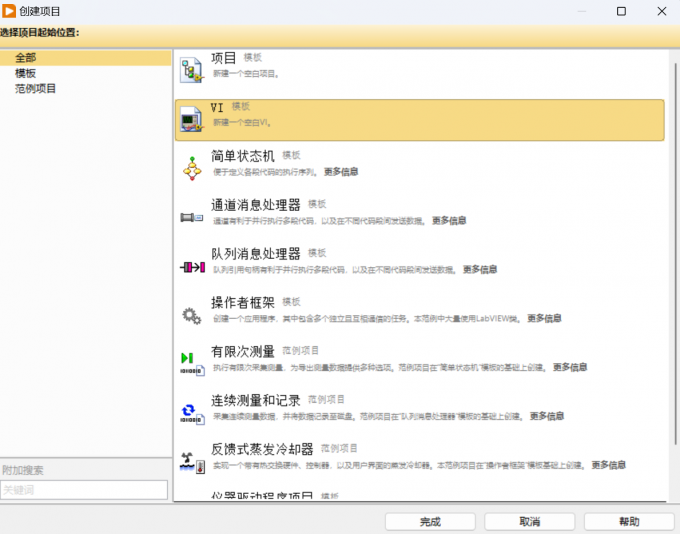
Task: Click the 队列消息处理器 template icon
Action: (x=192, y=267)
